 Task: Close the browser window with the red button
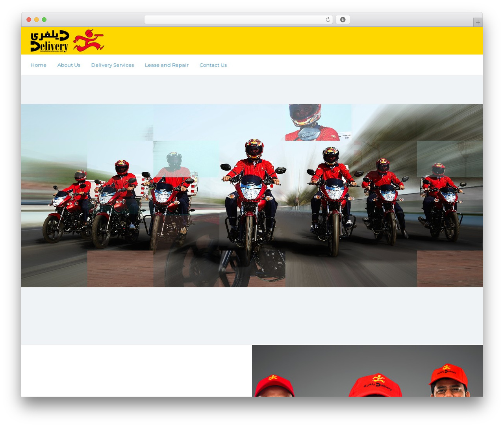[29, 20]
